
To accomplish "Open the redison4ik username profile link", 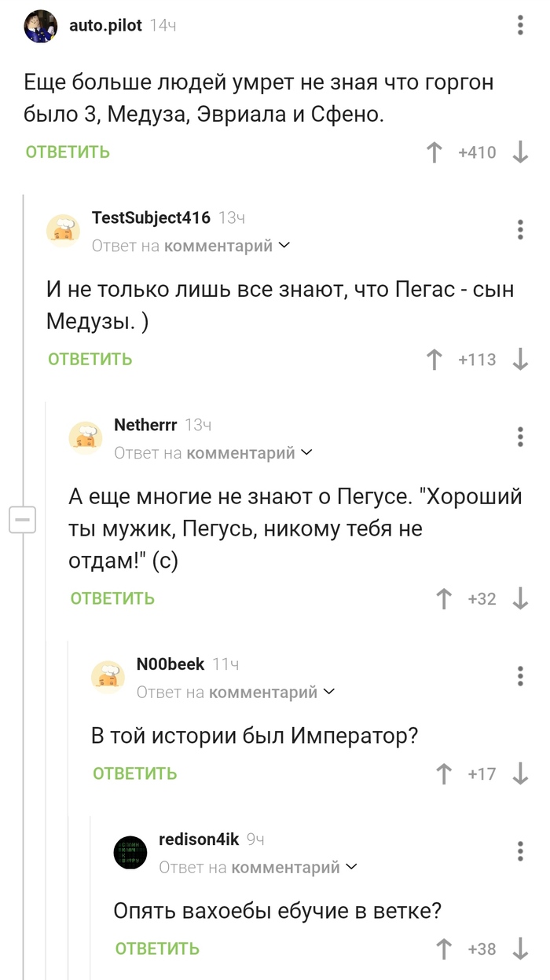I will (198, 839).
